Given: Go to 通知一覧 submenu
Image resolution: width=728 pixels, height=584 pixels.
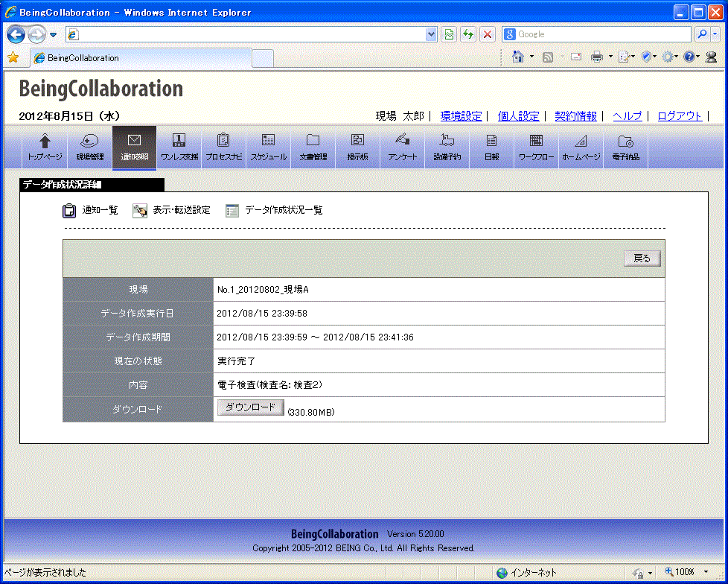Looking at the screenshot, I should pyautogui.click(x=91, y=211).
